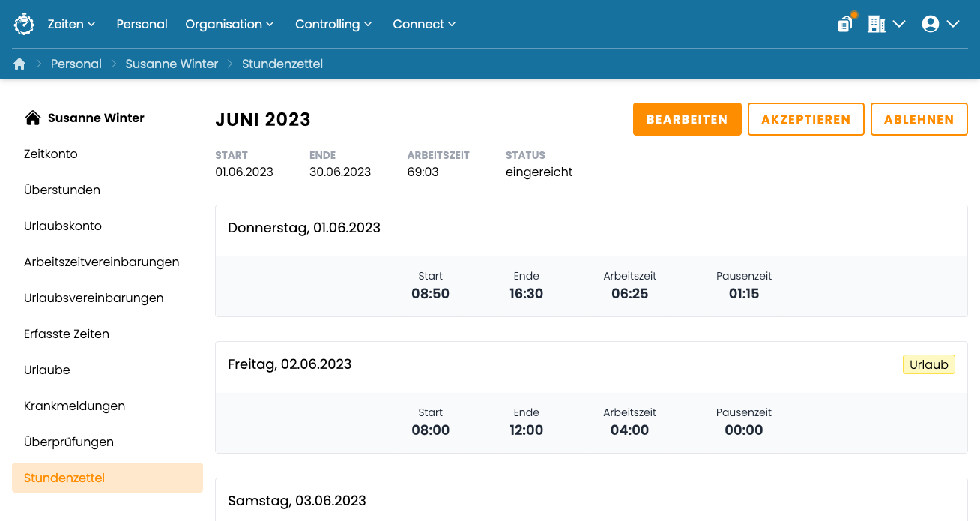This screenshot has height=521, width=980.
Task: Click Freitag Arbeitszeit 04:00
Action: point(630,430)
